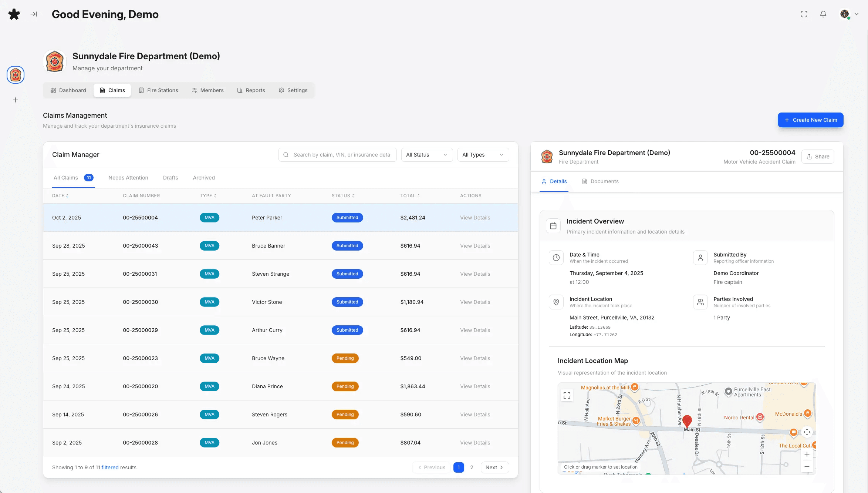Show the Needs Attention claims tab
The width and height of the screenshot is (868, 493).
128,178
